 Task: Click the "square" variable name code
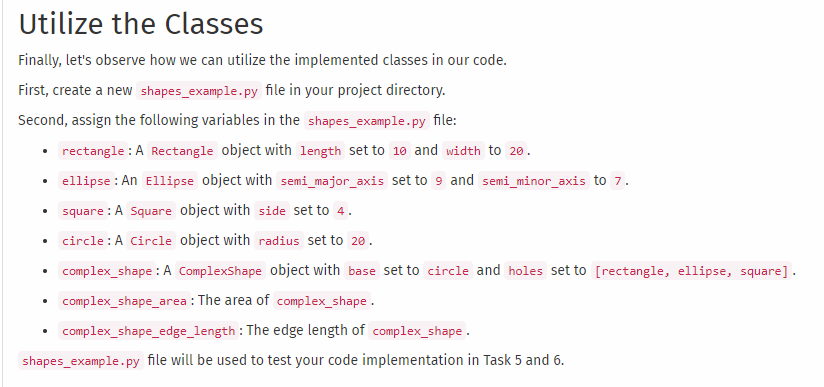83,211
